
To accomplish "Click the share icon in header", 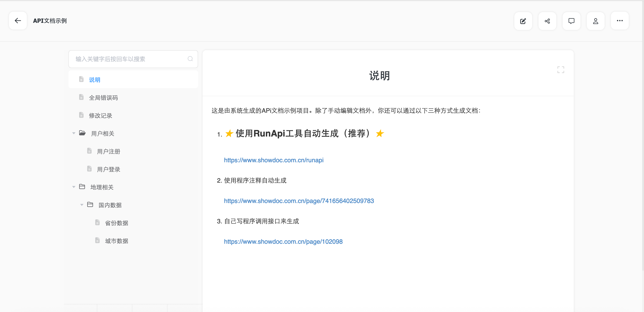I will (x=547, y=21).
